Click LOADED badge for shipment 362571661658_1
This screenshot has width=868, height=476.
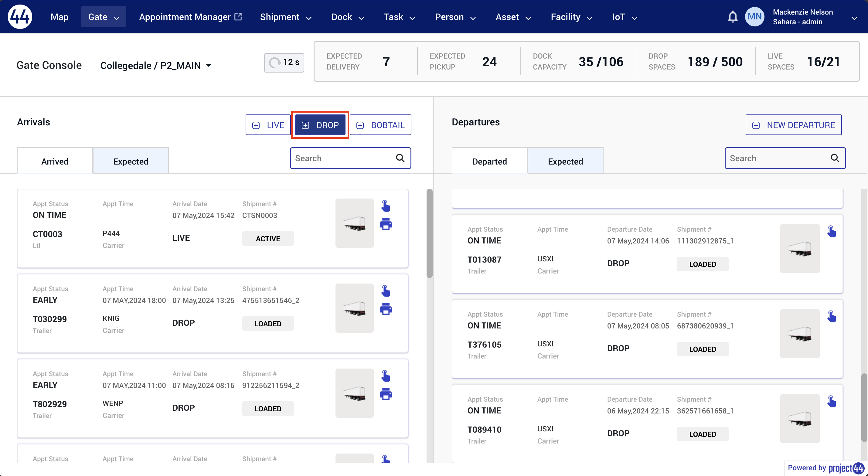pos(703,434)
